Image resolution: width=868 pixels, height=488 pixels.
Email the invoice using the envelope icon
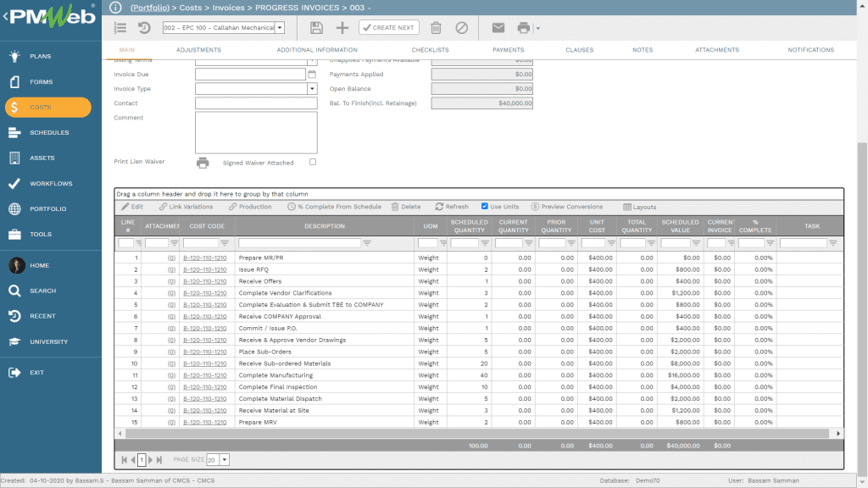tap(498, 28)
